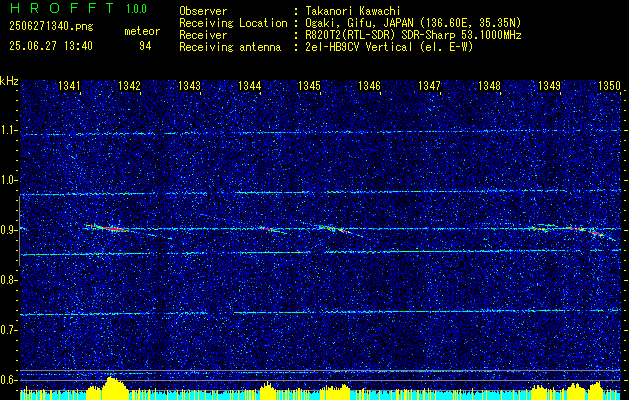The image size is (629, 400).
Task: Select the filename 2506271340.png
Action: coord(51,27)
